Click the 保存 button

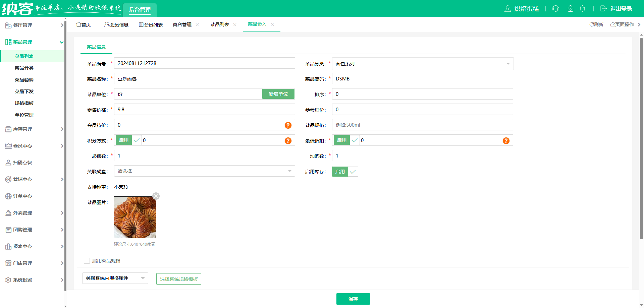(353, 299)
